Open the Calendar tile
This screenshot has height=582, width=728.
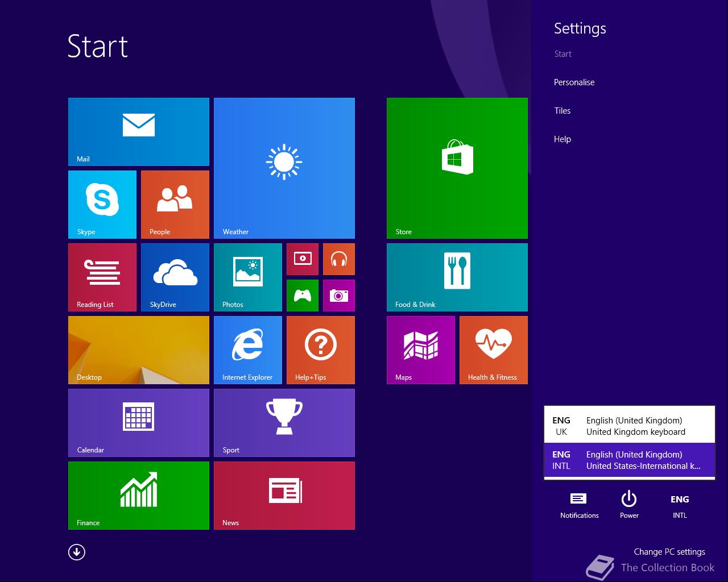(x=139, y=423)
